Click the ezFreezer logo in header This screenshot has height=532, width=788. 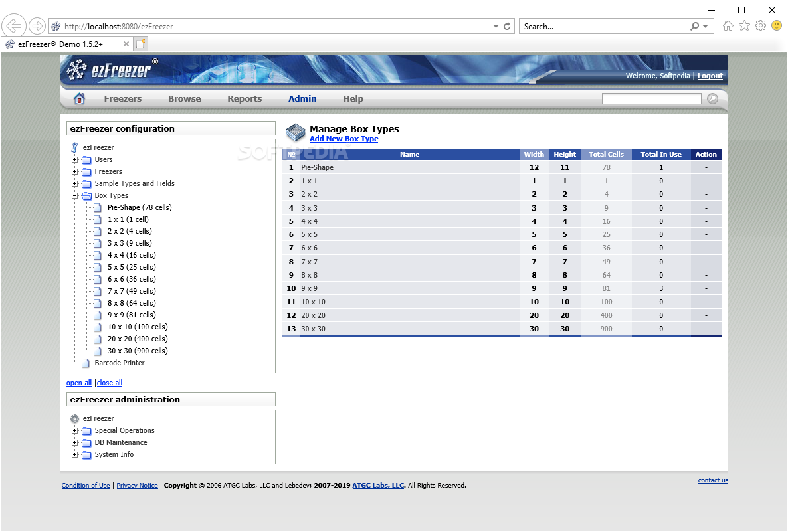tap(113, 69)
